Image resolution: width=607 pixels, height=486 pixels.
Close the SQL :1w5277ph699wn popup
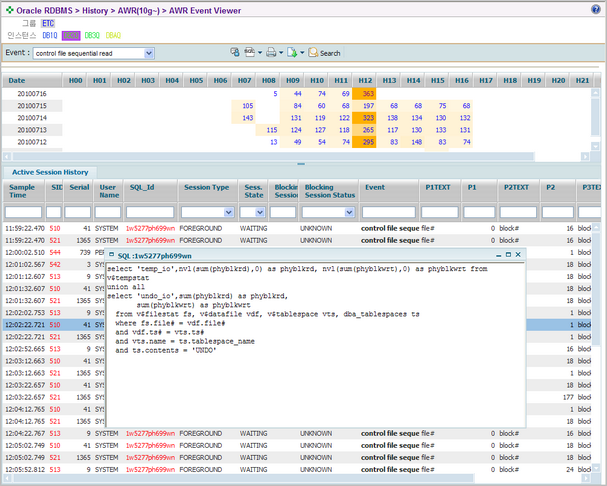[x=518, y=254]
